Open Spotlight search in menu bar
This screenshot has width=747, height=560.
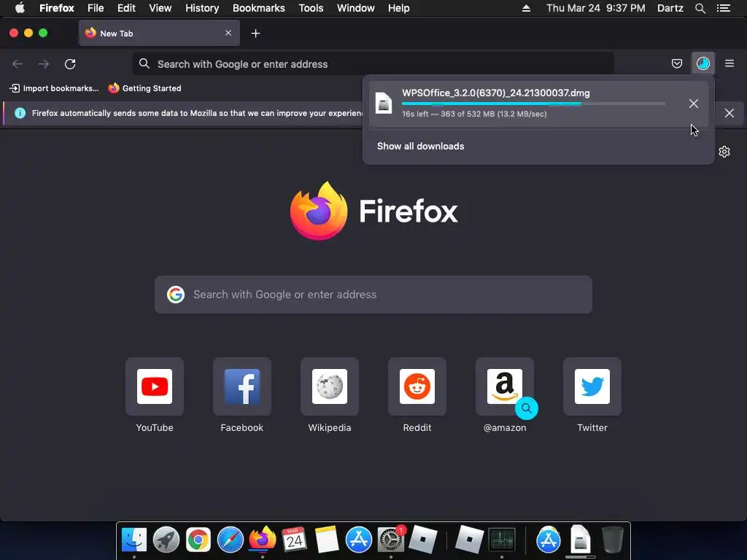point(700,8)
